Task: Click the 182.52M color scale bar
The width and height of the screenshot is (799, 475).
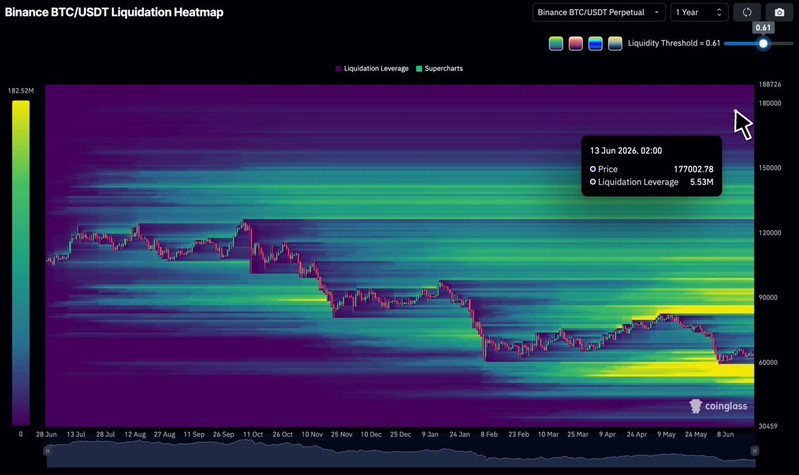Action: tap(21, 262)
